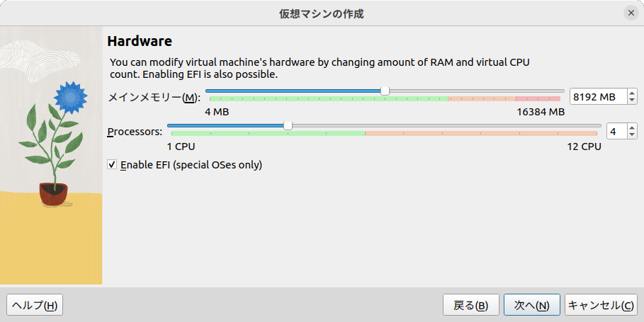The height and width of the screenshot is (322, 644).
Task: Close the 仮想マシンの作成 dialog
Action: pyautogui.click(x=631, y=13)
